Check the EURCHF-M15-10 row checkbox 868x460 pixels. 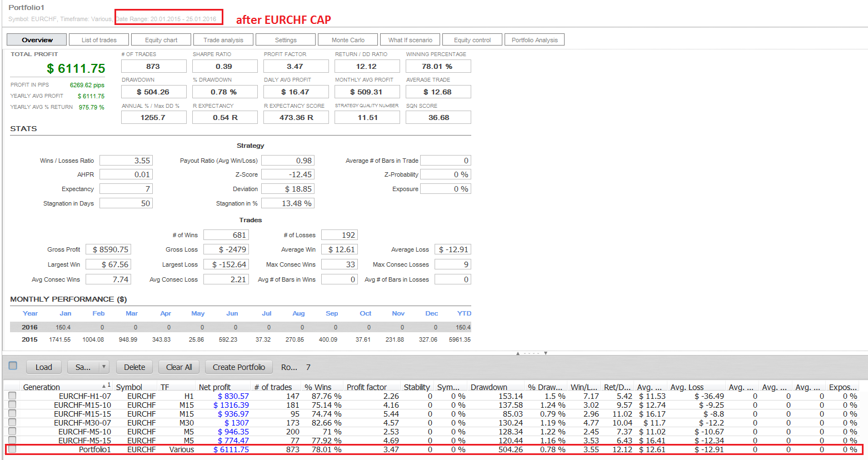12,404
